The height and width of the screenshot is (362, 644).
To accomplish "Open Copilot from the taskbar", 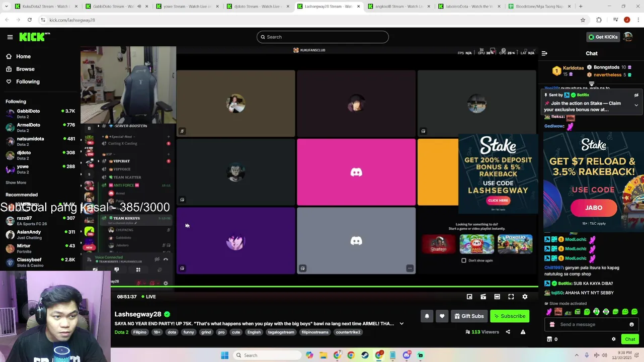I will (x=309, y=355).
